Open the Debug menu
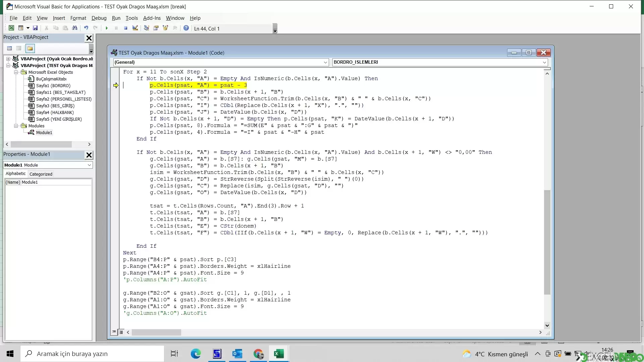Screen dimensions: 644x362 coord(99,18)
